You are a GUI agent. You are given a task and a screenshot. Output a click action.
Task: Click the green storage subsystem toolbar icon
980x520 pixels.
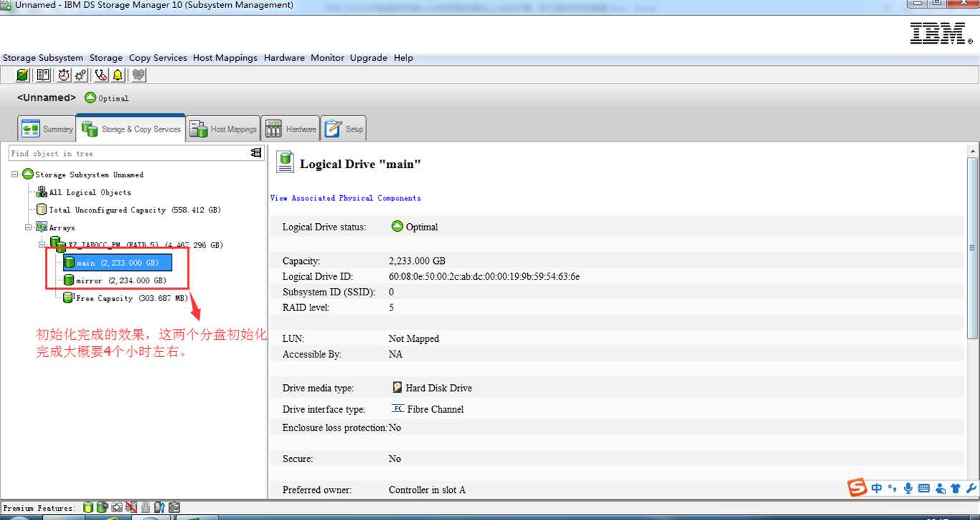[23, 75]
